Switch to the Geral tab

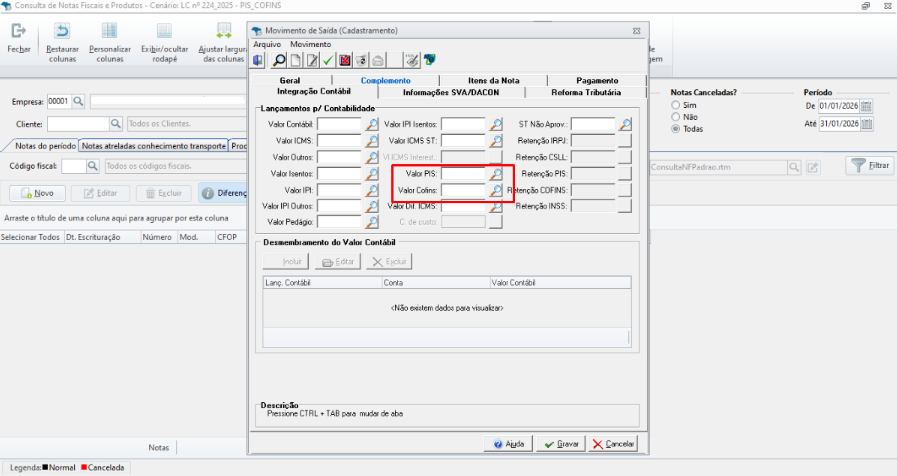pos(290,80)
